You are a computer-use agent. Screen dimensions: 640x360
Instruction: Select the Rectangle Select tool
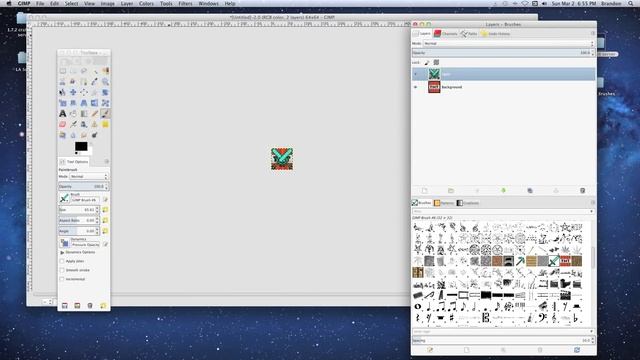(62, 71)
